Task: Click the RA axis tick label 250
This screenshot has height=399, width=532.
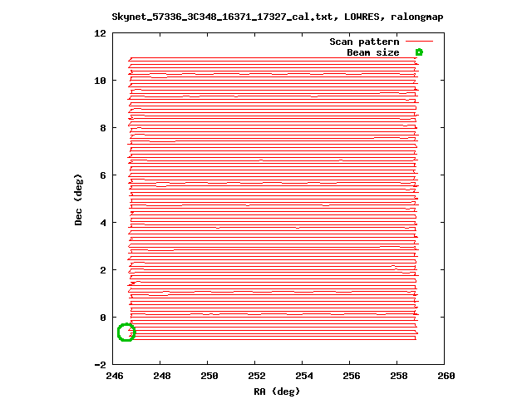Action: pyautogui.click(x=209, y=376)
